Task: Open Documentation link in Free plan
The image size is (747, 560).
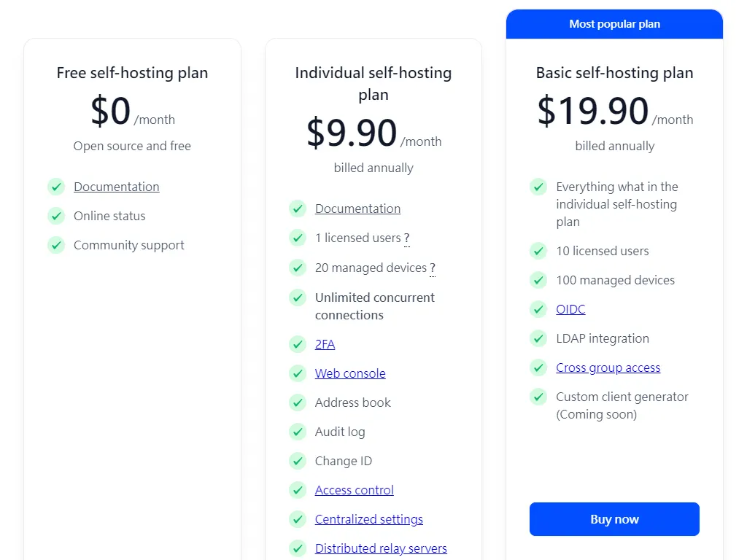Action: (x=117, y=187)
